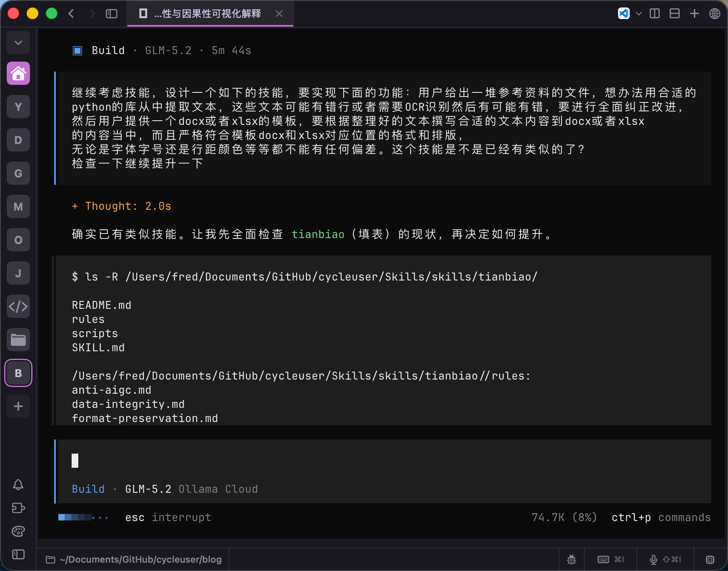The image size is (728, 571).
Task: Click SKILL.md in listing
Action: [x=98, y=348]
